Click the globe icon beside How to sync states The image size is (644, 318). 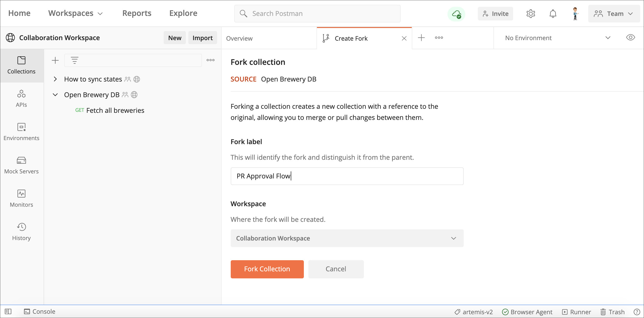pyautogui.click(x=137, y=79)
